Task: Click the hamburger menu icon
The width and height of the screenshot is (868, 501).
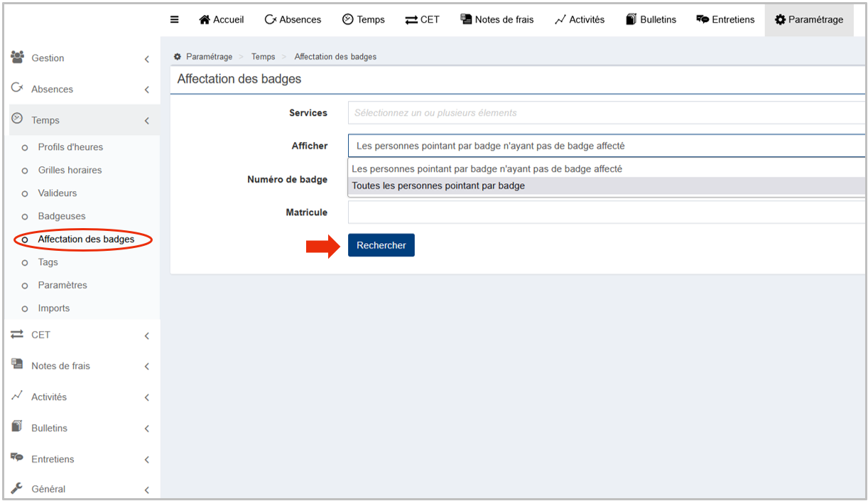Action: (x=174, y=20)
